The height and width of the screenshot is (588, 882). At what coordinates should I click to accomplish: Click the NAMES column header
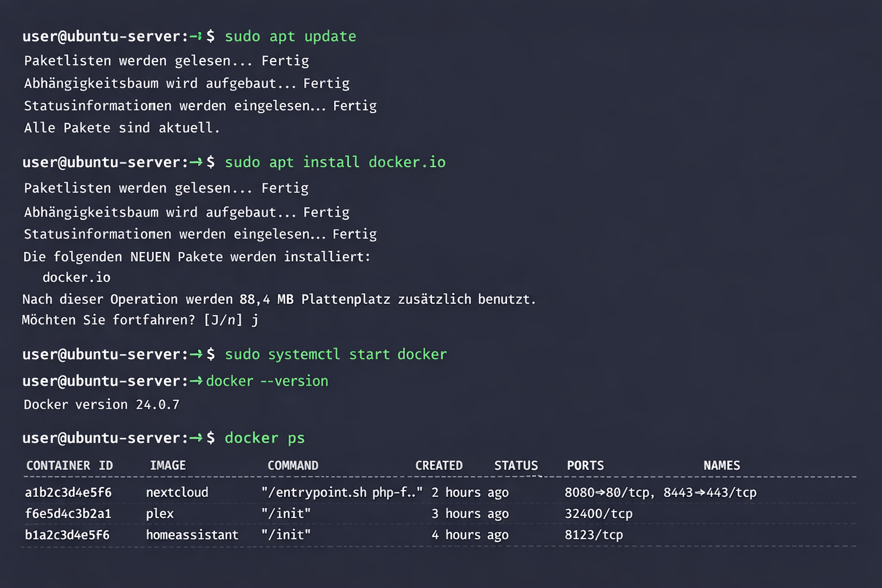point(721,465)
